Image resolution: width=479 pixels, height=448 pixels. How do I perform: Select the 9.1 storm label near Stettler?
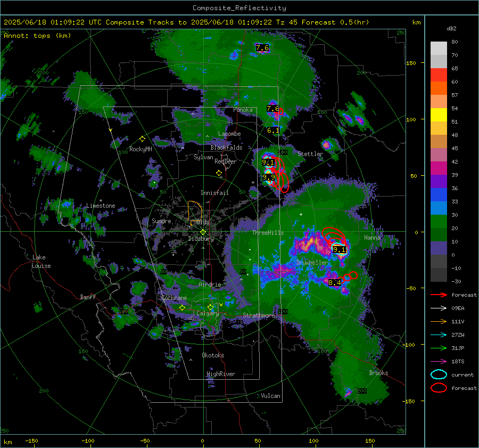point(268,162)
